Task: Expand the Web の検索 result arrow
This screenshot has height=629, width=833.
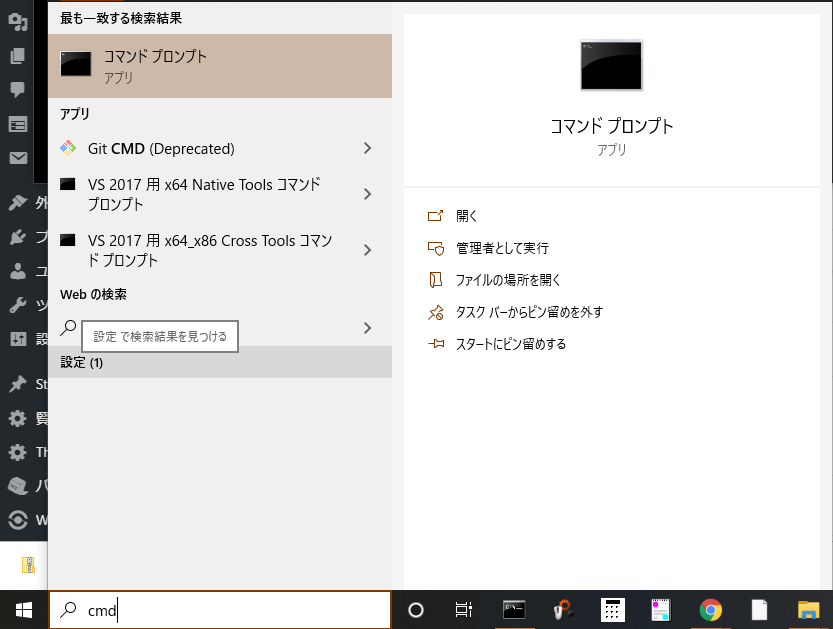Action: tap(367, 328)
